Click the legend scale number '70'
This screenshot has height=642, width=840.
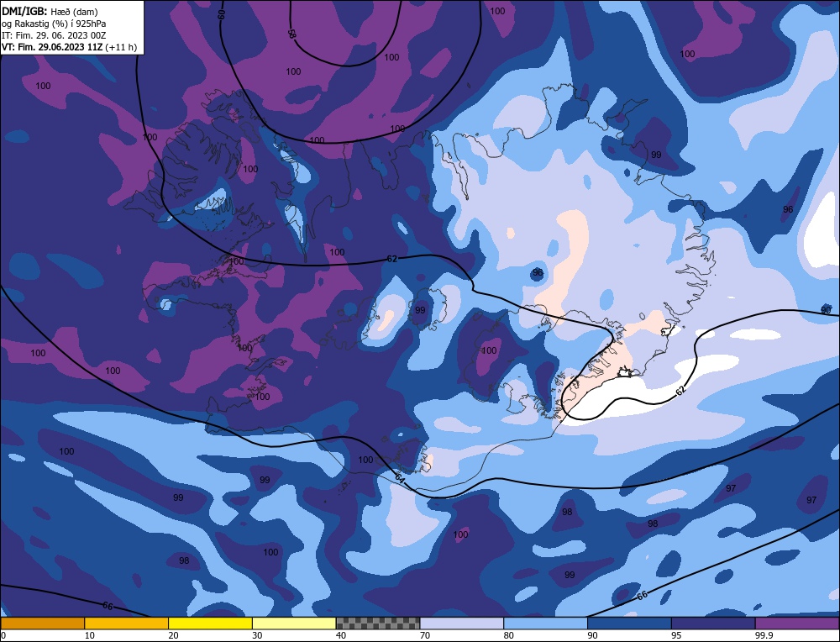pos(425,635)
